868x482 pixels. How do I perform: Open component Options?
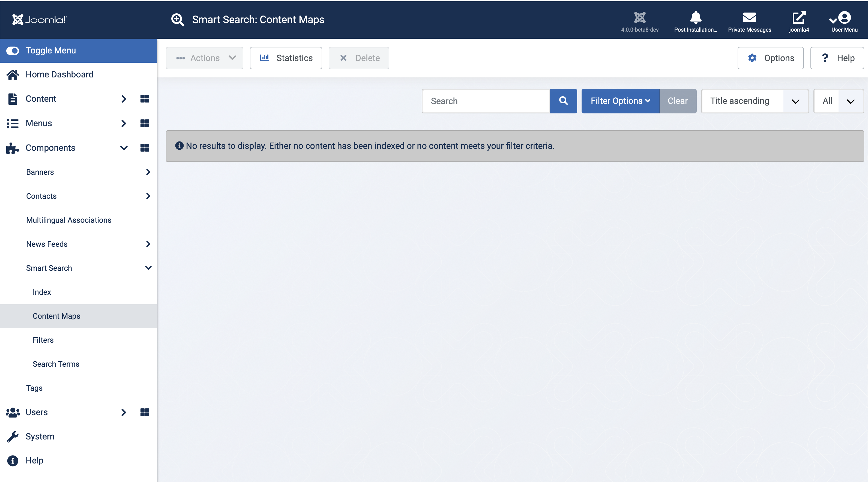click(x=771, y=58)
